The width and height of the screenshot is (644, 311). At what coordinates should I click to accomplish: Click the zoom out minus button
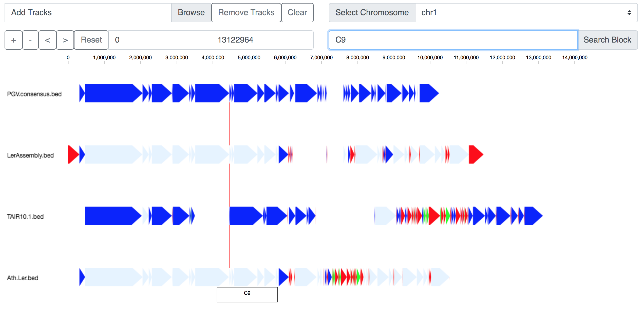coord(30,40)
